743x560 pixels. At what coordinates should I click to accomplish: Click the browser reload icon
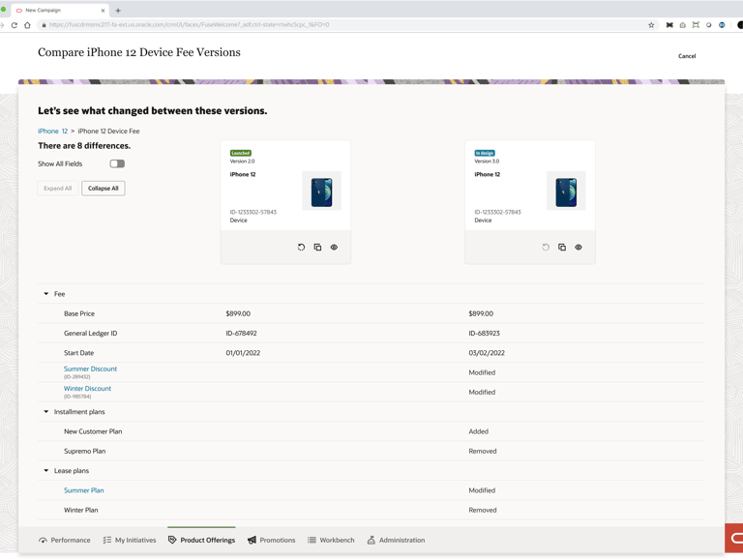pos(15,25)
